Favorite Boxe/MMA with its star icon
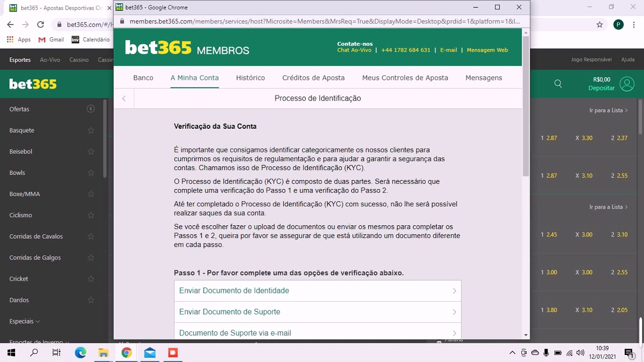Image resolution: width=644 pixels, height=362 pixels. [x=91, y=194]
